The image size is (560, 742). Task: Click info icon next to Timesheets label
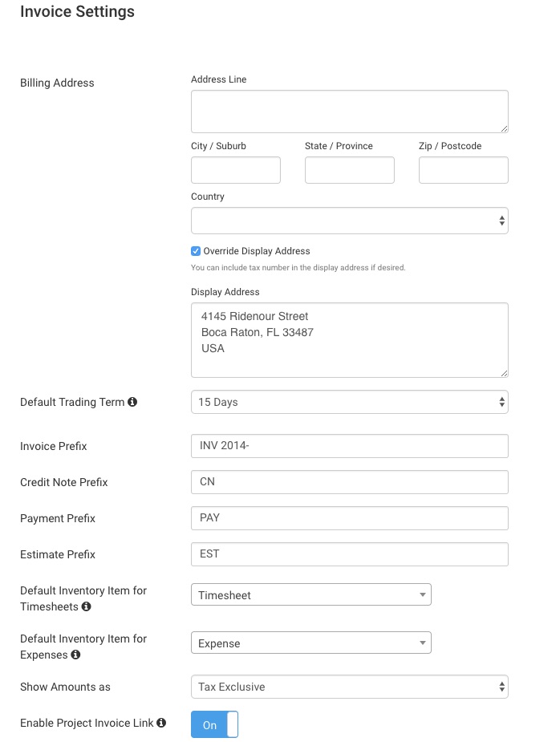coord(86,606)
